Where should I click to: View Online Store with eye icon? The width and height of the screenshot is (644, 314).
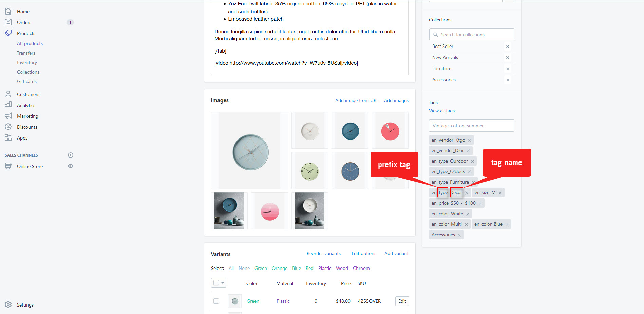[x=71, y=166]
